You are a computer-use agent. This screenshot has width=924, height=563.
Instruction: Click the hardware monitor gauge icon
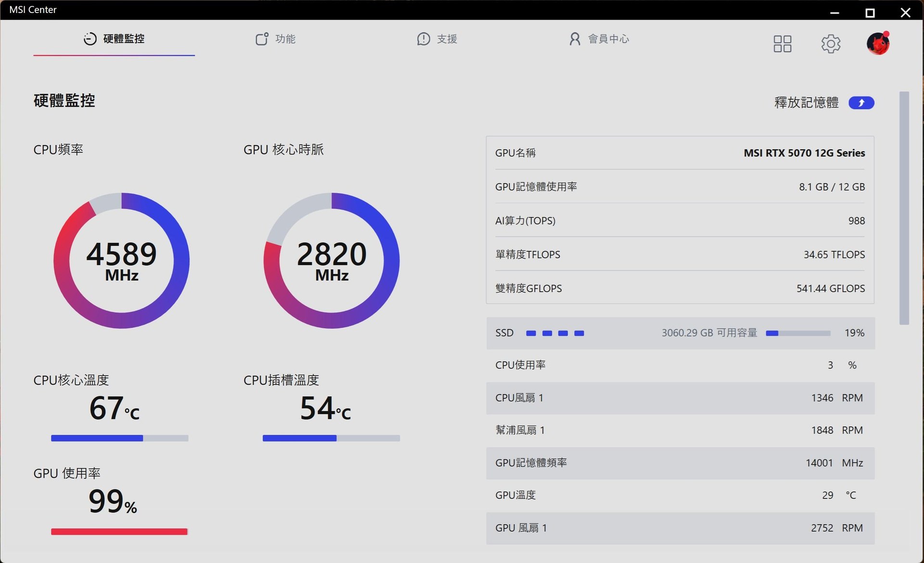tap(90, 39)
